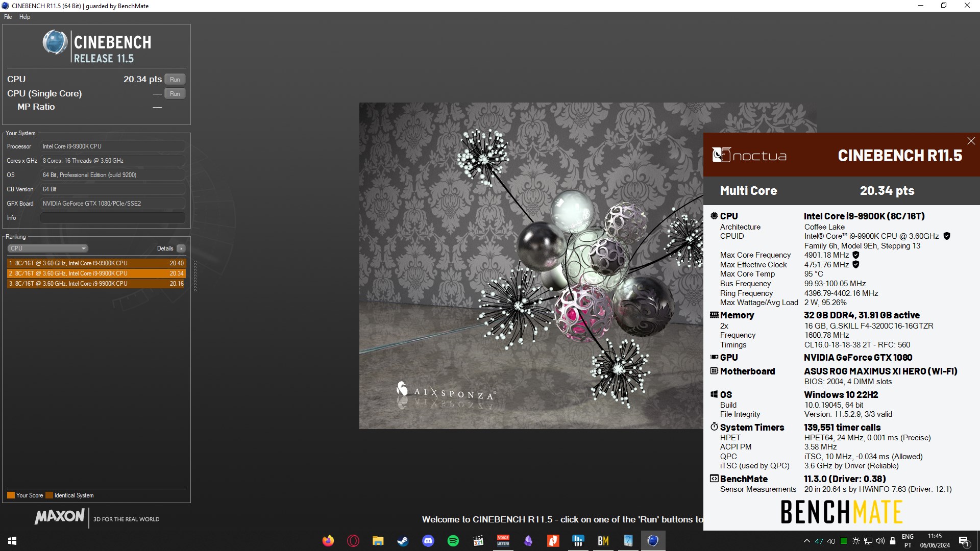Click the CPU chip icon in BenchMate panel
This screenshot has width=980, height=551.
(714, 216)
